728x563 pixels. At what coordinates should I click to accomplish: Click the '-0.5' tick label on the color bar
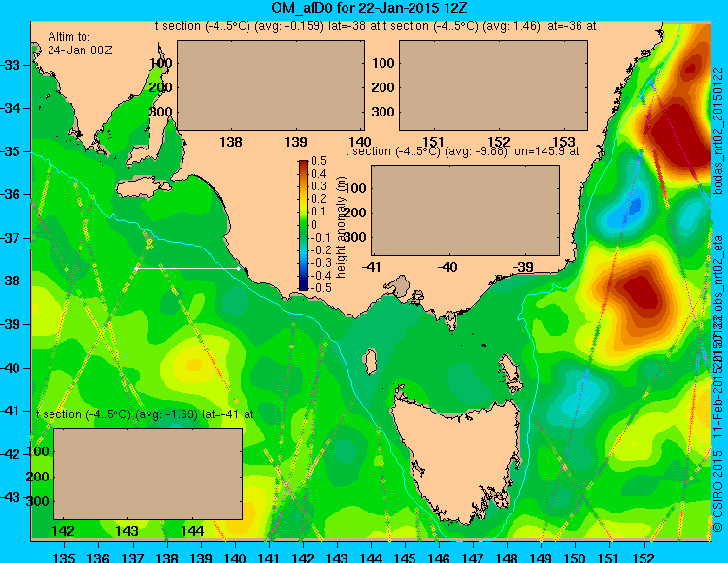coord(319,288)
